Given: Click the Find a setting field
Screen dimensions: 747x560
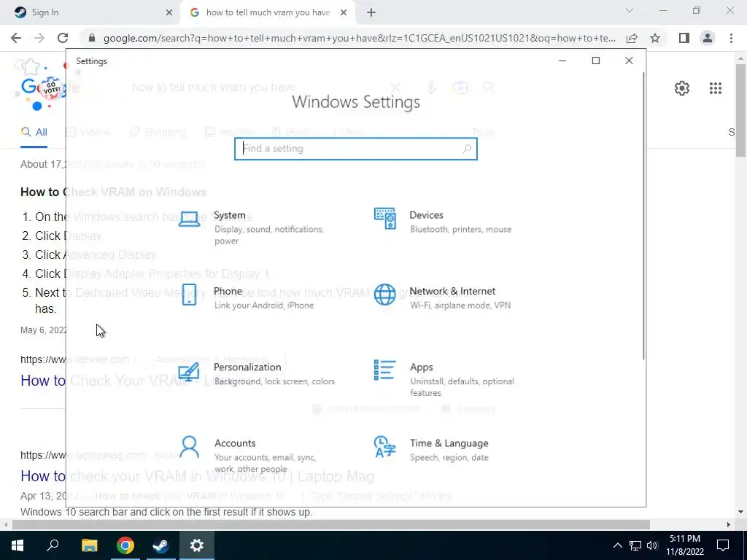Looking at the screenshot, I should click(x=355, y=149).
